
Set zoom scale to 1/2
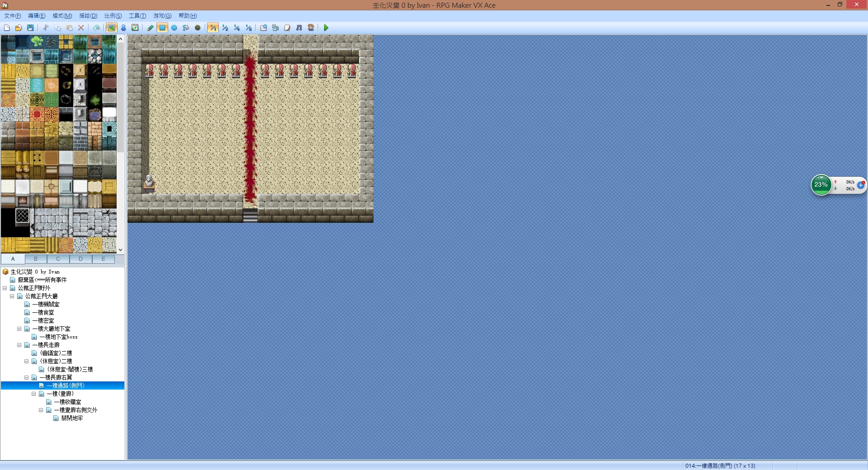pos(225,28)
